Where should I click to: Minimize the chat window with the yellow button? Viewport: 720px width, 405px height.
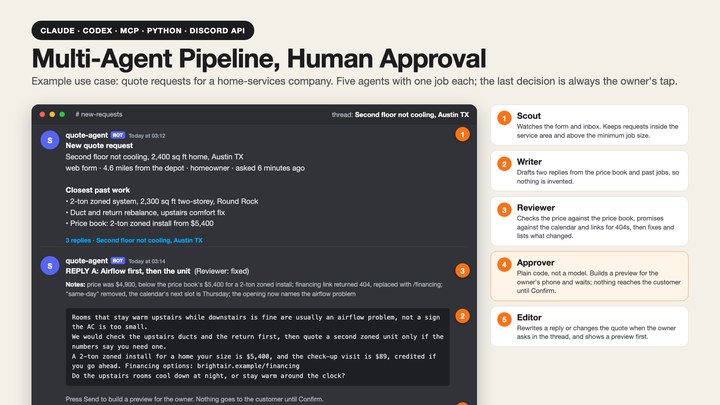point(52,114)
